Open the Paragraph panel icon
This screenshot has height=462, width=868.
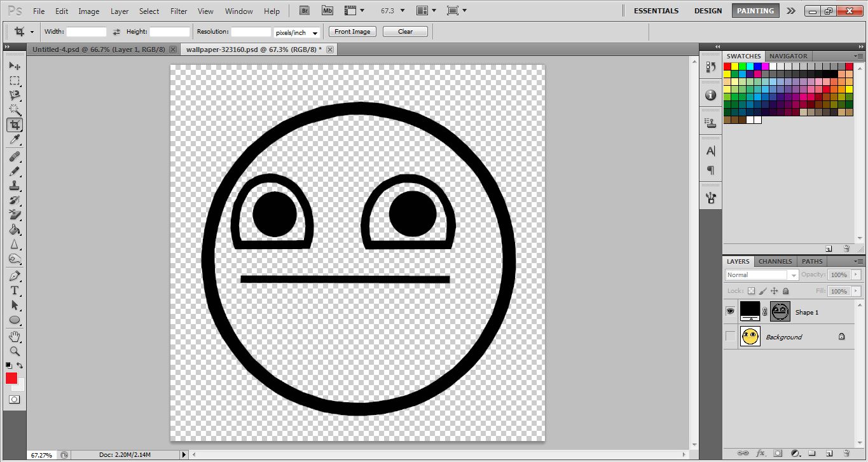710,170
